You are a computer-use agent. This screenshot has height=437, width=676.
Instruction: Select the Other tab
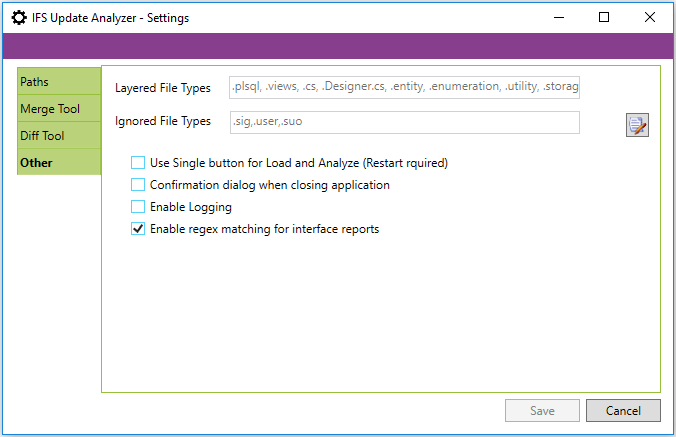(59, 162)
